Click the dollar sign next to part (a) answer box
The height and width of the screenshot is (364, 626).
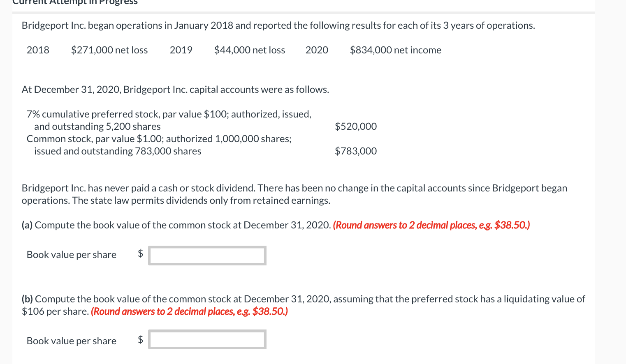click(x=140, y=254)
